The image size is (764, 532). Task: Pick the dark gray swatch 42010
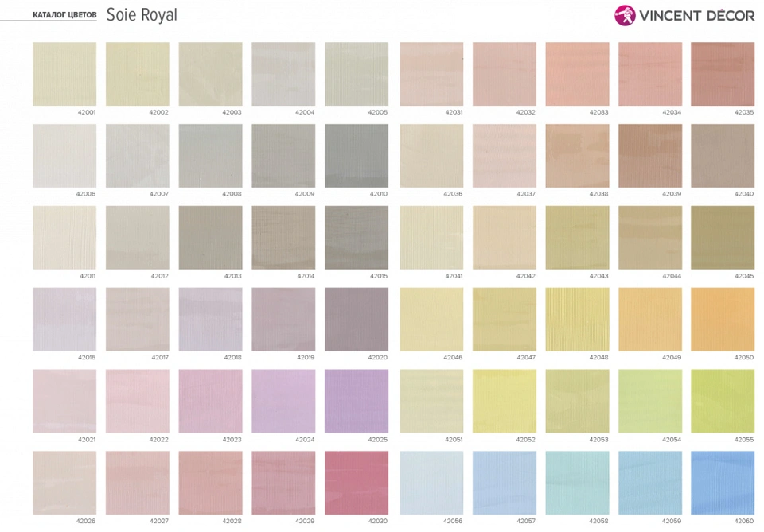[357, 156]
